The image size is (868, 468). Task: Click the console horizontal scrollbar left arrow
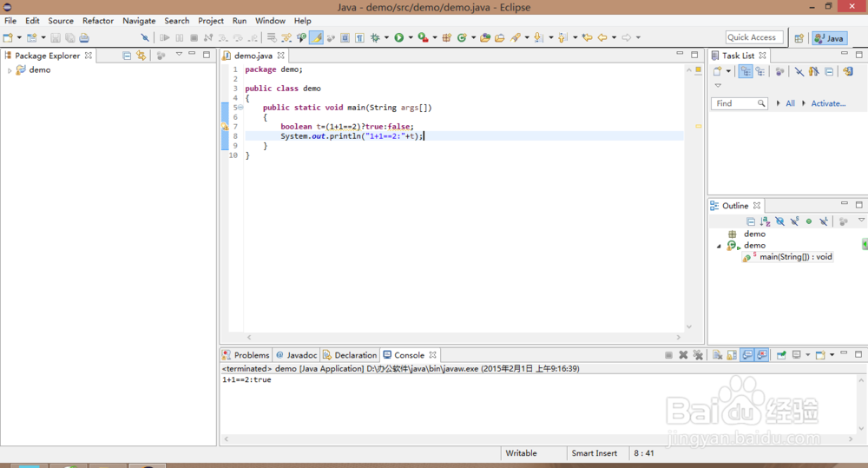coord(226,438)
